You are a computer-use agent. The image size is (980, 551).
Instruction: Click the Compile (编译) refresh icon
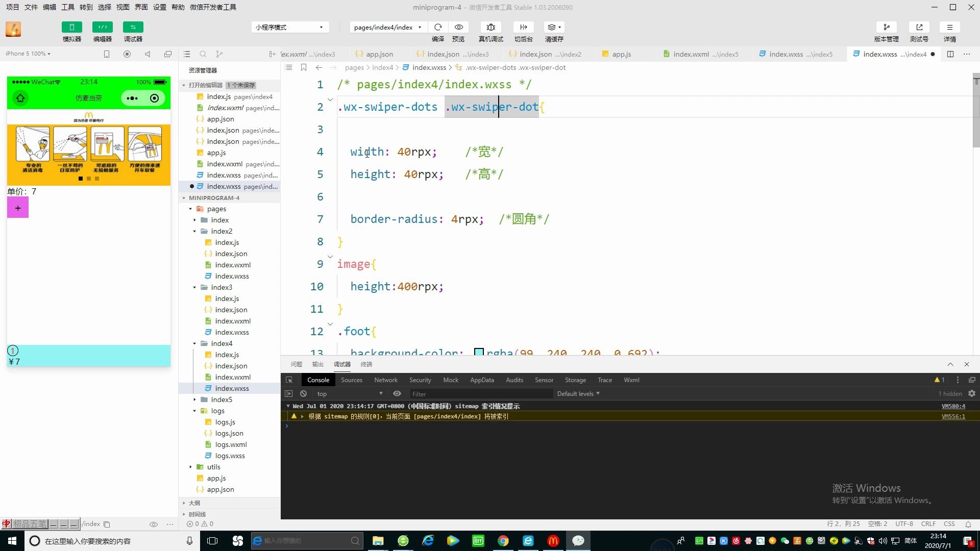tap(438, 27)
